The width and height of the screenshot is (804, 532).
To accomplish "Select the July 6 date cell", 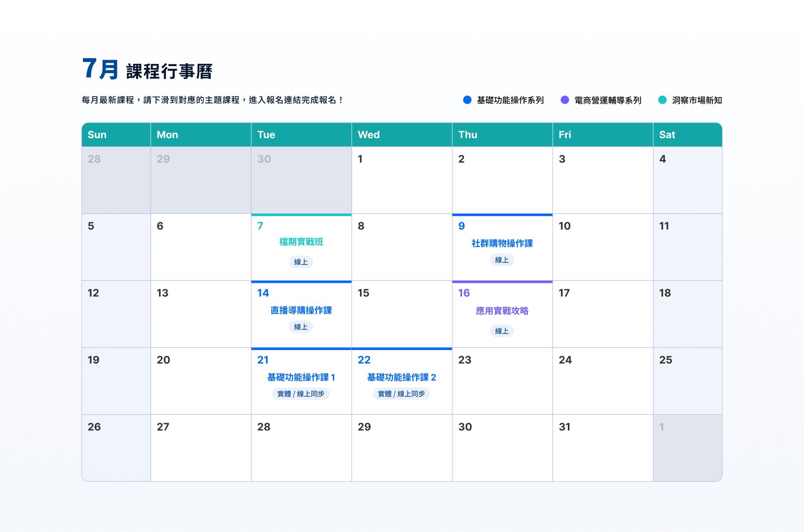I will 201,247.
